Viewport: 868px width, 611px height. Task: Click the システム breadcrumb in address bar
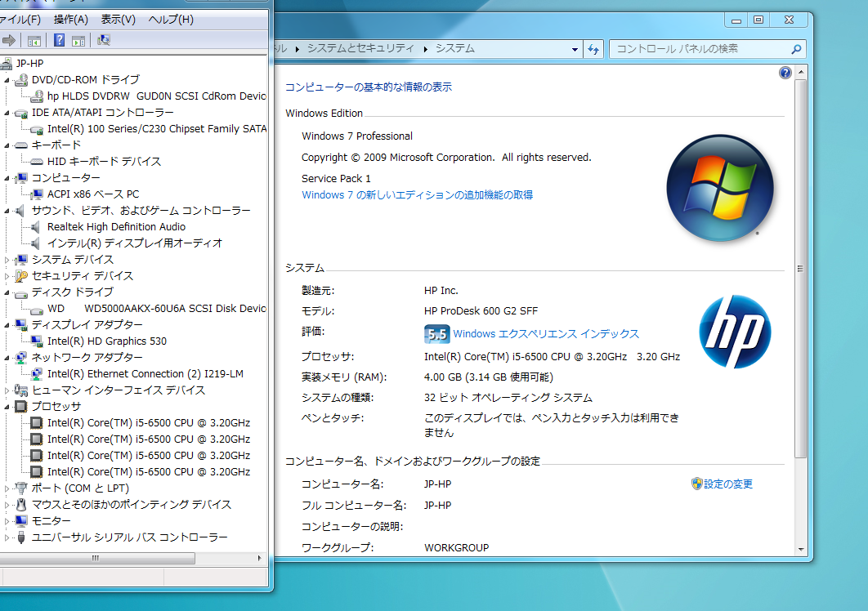[x=455, y=49]
